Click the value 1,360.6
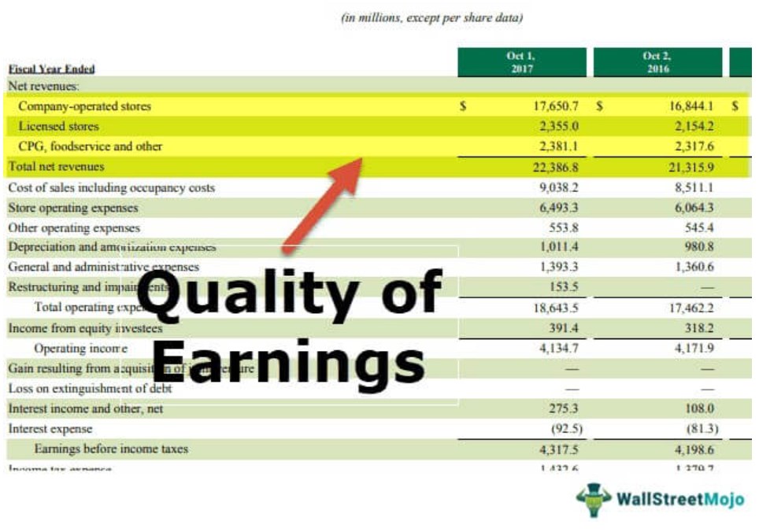Image resolution: width=759 pixels, height=532 pixels. (694, 267)
